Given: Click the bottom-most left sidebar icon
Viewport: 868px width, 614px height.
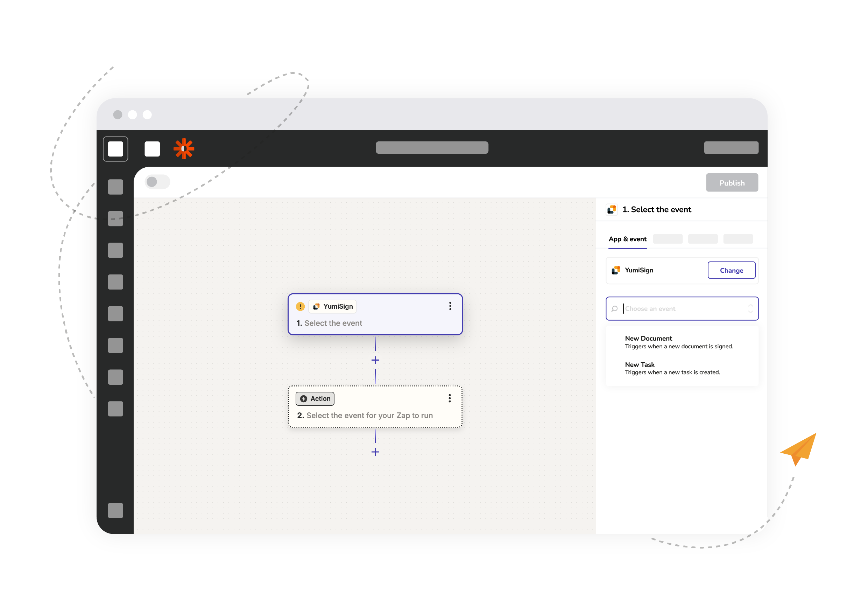Looking at the screenshot, I should tap(116, 510).
